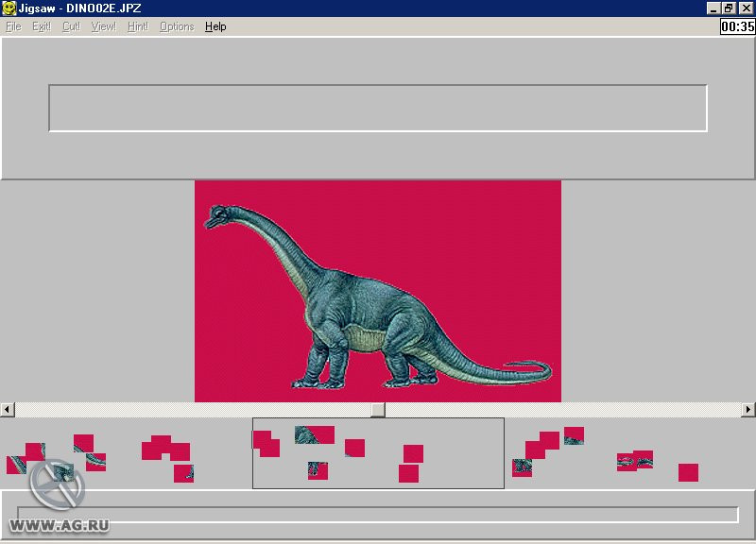Viewport: 756px width, 544px height.
Task: Click the right arrow of the piece tray scrollbar
Action: [x=748, y=410]
